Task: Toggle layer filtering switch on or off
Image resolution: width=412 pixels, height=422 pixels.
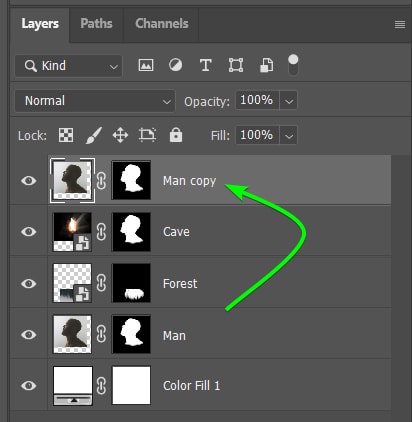Action: (x=293, y=65)
